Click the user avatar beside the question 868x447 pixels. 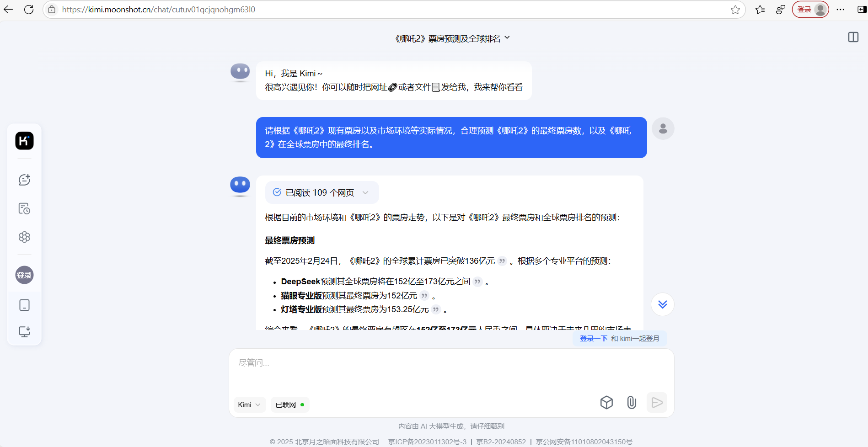click(663, 129)
